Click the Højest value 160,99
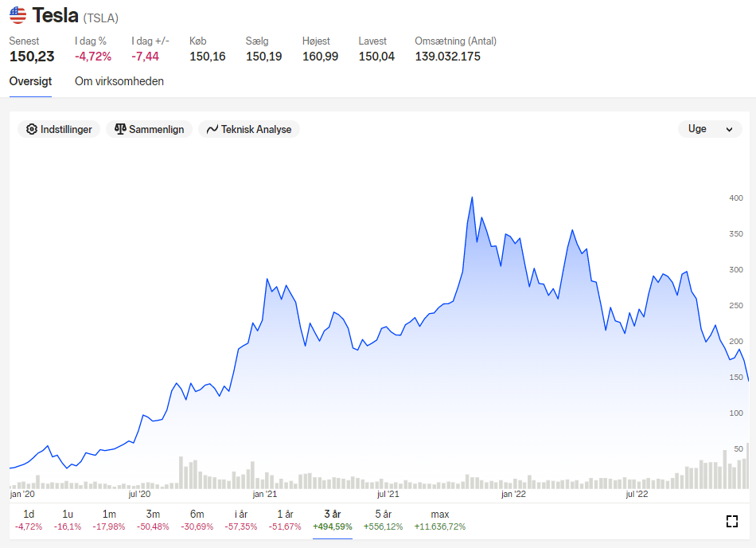 [x=320, y=57]
